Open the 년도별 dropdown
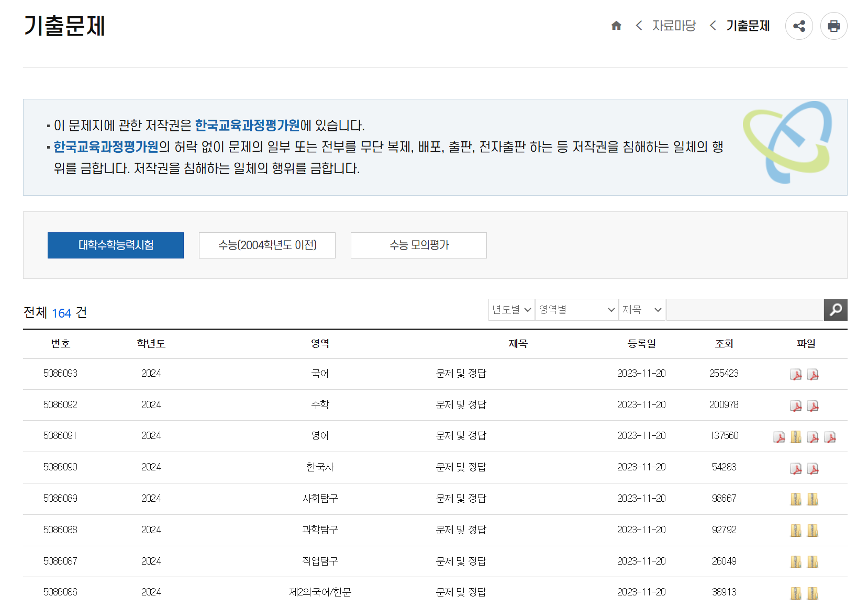868x608 pixels. coord(511,310)
